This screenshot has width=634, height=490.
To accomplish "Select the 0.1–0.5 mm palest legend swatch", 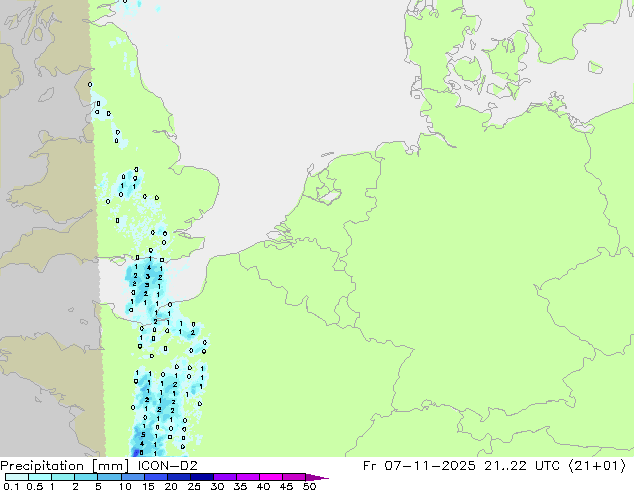I will pyautogui.click(x=17, y=477).
